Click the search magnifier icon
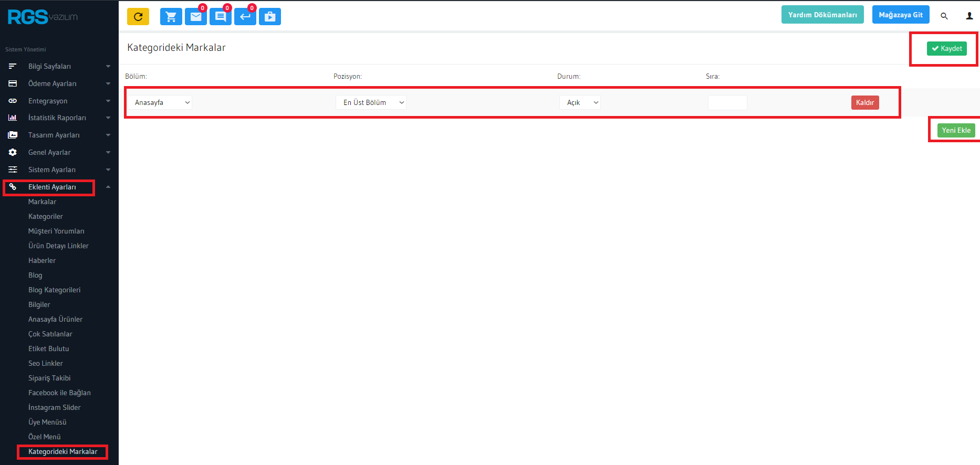The width and height of the screenshot is (980, 465). pyautogui.click(x=944, y=16)
